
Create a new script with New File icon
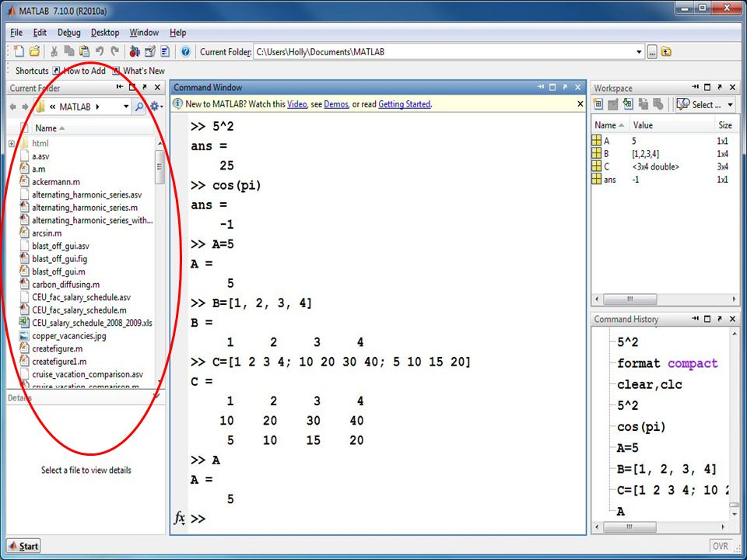19,51
